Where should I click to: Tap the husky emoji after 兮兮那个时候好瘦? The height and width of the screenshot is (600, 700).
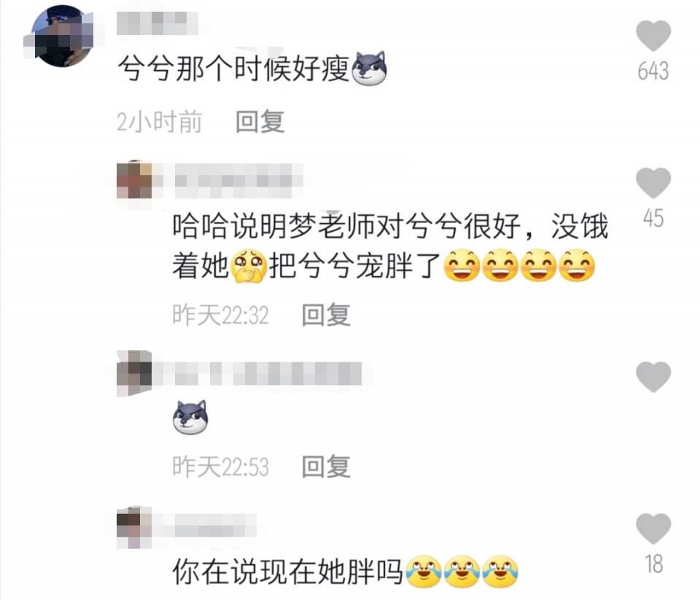pyautogui.click(x=369, y=69)
